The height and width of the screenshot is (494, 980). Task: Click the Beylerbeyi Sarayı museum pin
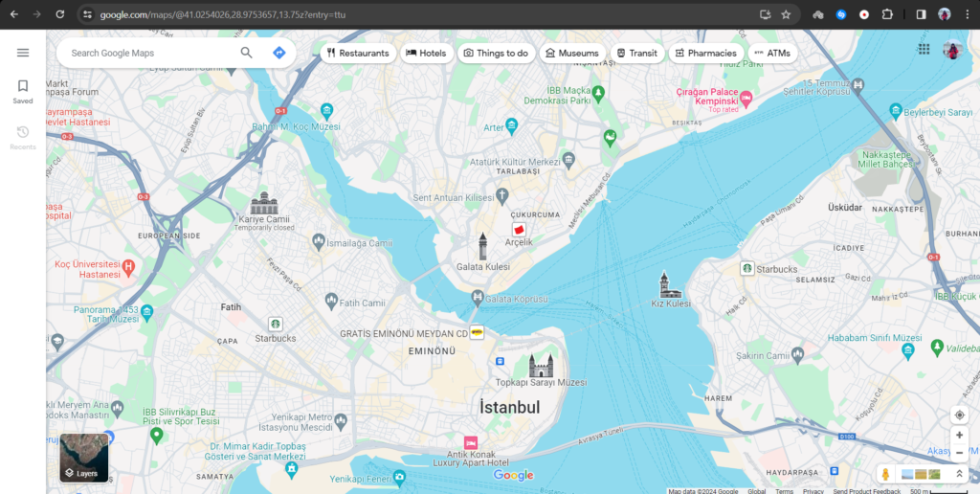pyautogui.click(x=896, y=112)
